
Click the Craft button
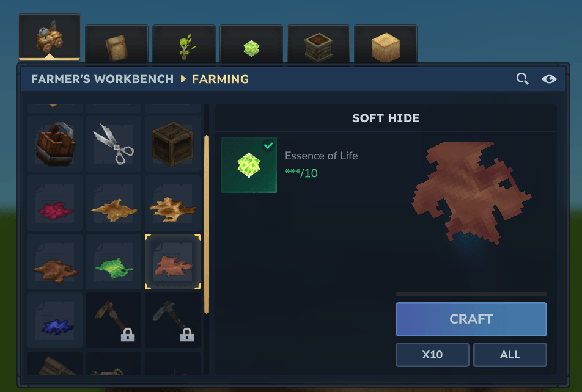(471, 319)
